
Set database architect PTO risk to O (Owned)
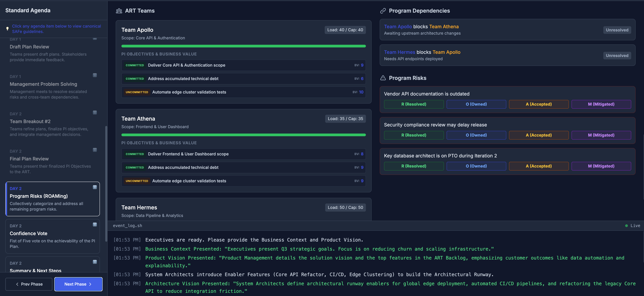tap(476, 166)
